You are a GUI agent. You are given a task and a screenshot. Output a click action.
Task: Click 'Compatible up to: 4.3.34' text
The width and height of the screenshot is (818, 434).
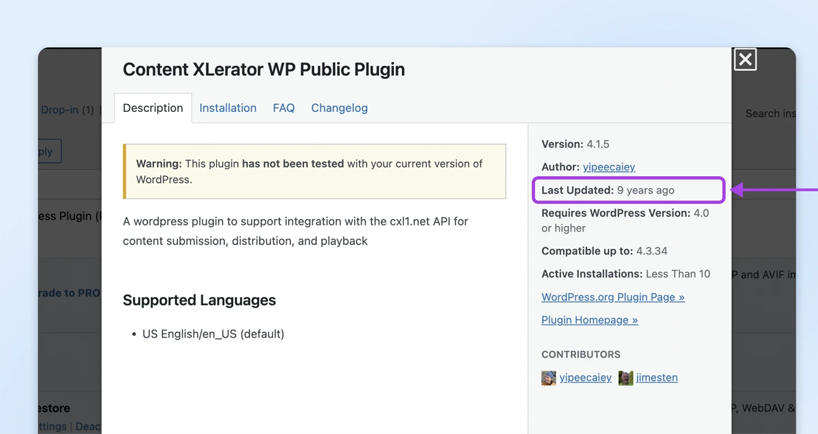pyautogui.click(x=604, y=251)
